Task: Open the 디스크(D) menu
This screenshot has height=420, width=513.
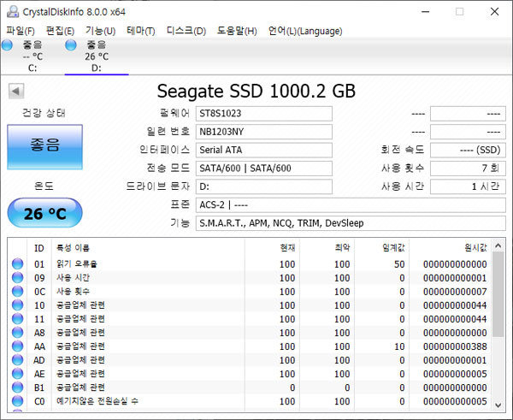Action: [x=186, y=31]
